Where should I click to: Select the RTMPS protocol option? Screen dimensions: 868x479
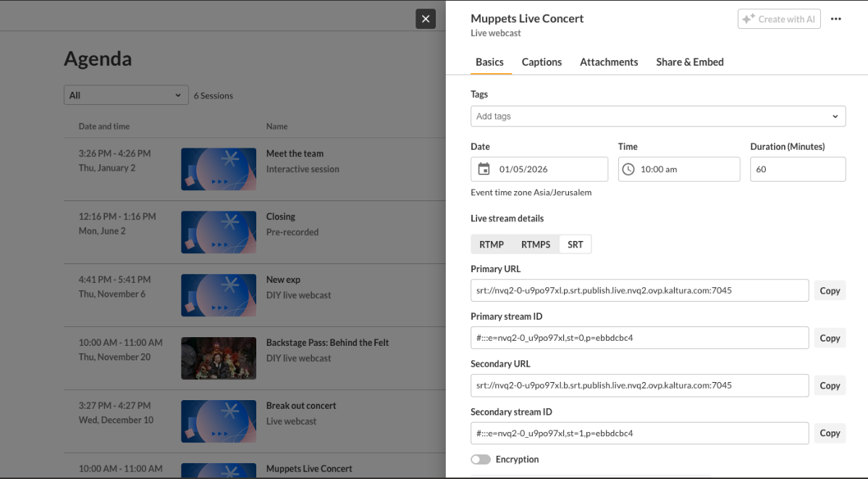tap(536, 245)
